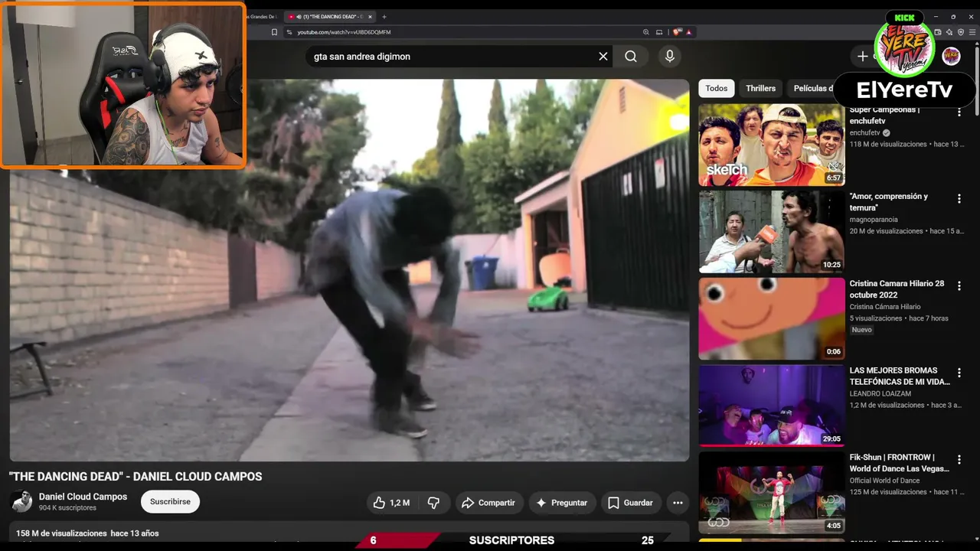The width and height of the screenshot is (980, 551).
Task: Open Cristina Camara Hilario video thumbnail
Action: (772, 318)
